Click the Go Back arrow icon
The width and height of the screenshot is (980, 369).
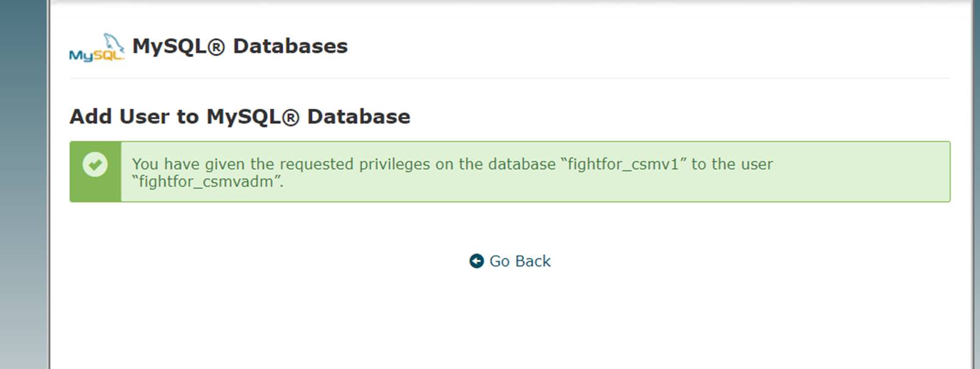coord(476,261)
